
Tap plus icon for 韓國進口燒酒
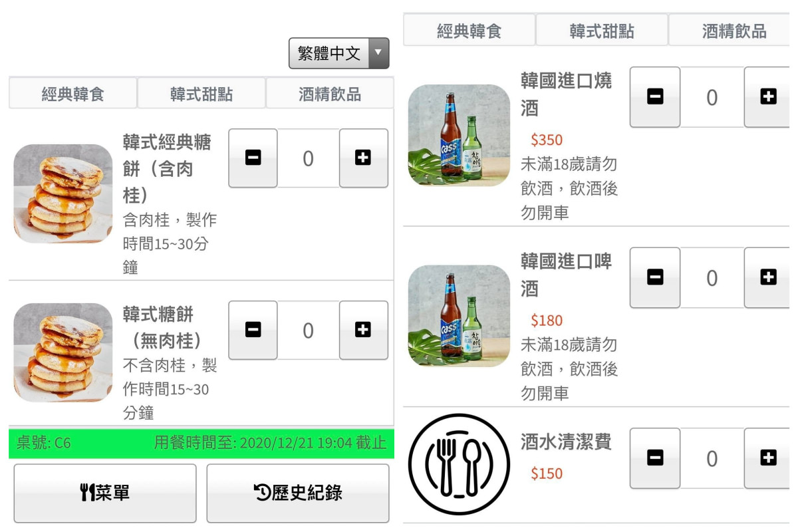click(x=768, y=97)
